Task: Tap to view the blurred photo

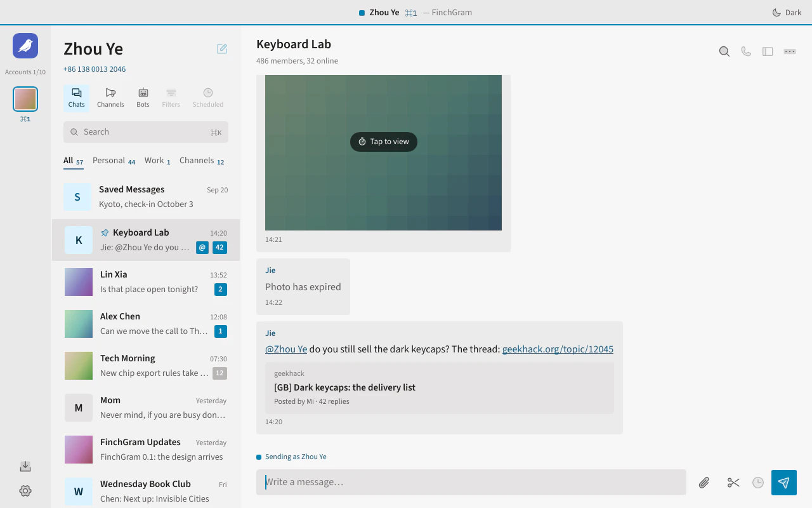Action: coord(384,142)
